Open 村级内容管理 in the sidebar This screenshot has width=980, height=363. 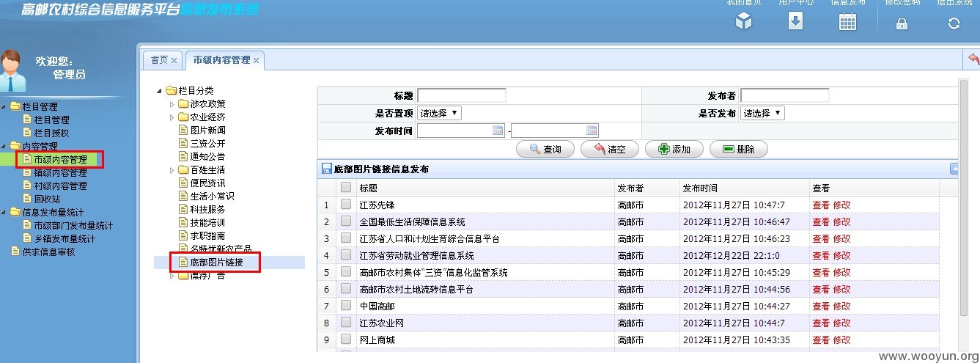[x=60, y=186]
